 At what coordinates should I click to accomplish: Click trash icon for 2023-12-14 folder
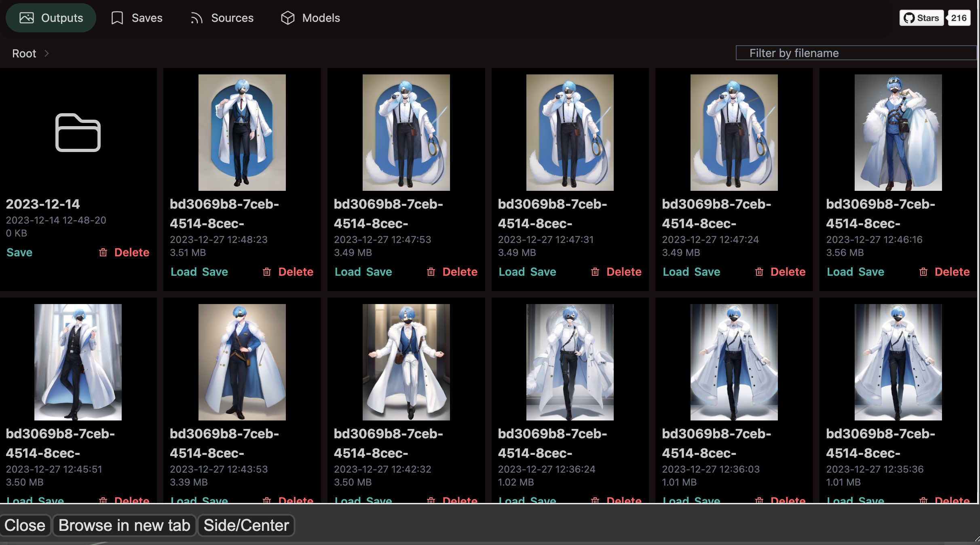click(x=103, y=252)
